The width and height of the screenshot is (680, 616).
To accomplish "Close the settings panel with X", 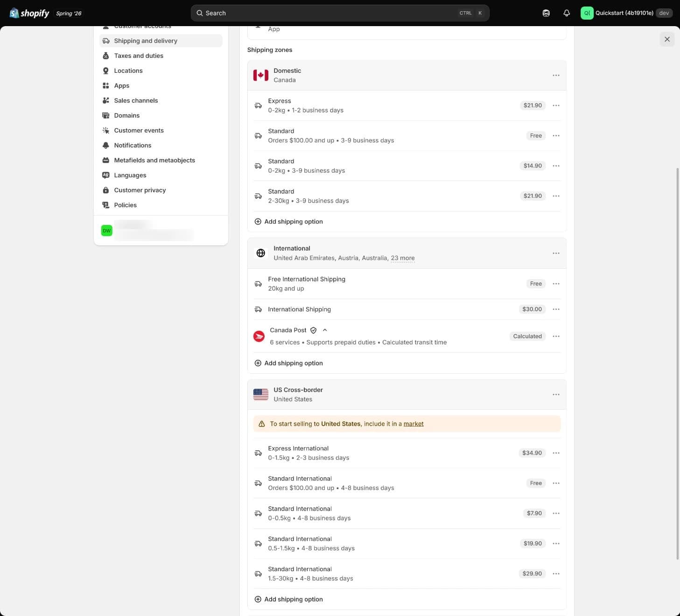I will [667, 39].
